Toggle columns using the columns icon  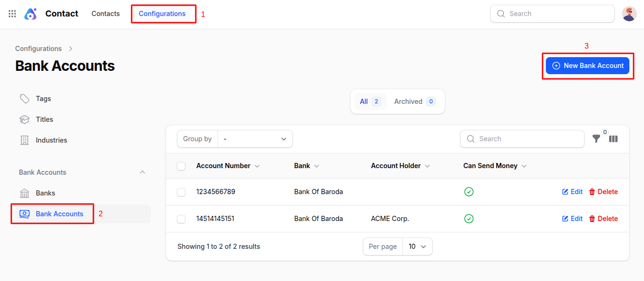tap(613, 139)
